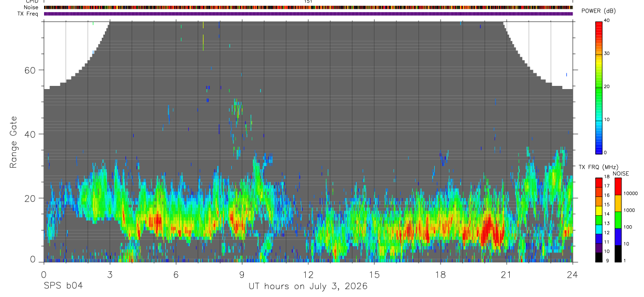Screen dimensions: 644x297
Task: Click the red 18 MHz TX FRQ swatch
Action: coord(599,181)
